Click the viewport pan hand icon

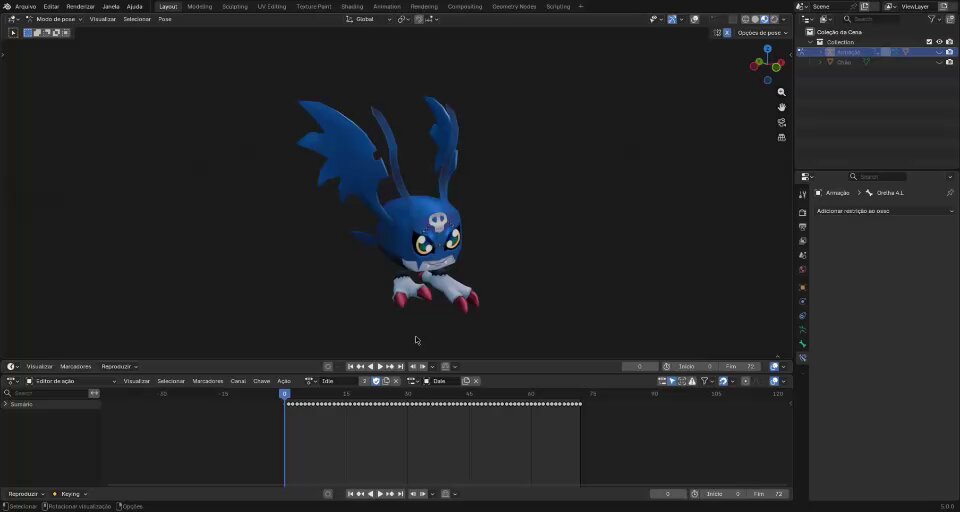(x=781, y=107)
